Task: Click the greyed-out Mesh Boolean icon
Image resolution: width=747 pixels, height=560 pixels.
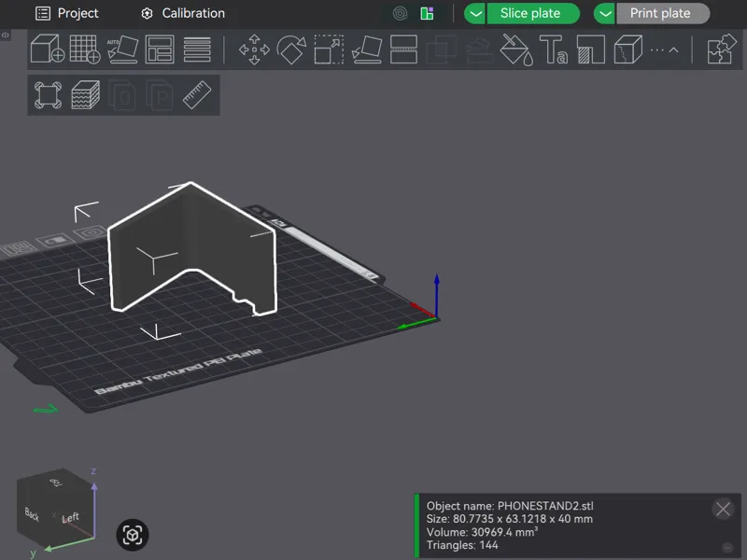Action: coord(441,49)
